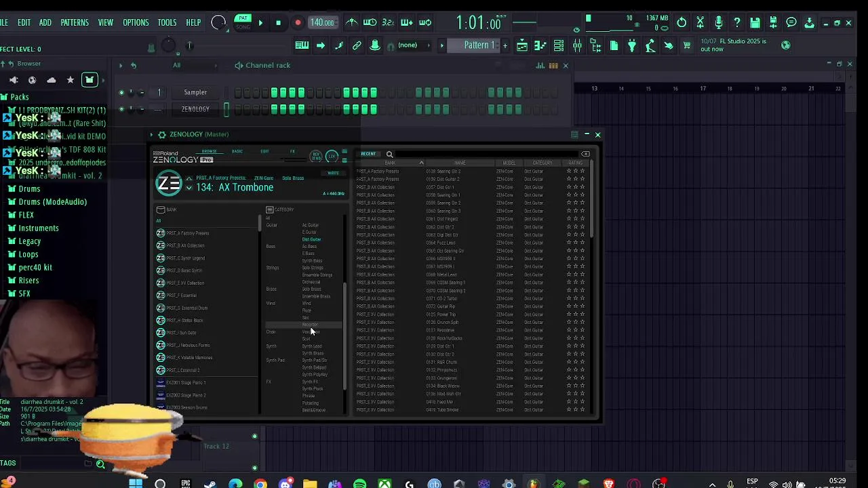The height and width of the screenshot is (488, 868).
Task: Click the stamp tool icon
Action: tap(375, 45)
